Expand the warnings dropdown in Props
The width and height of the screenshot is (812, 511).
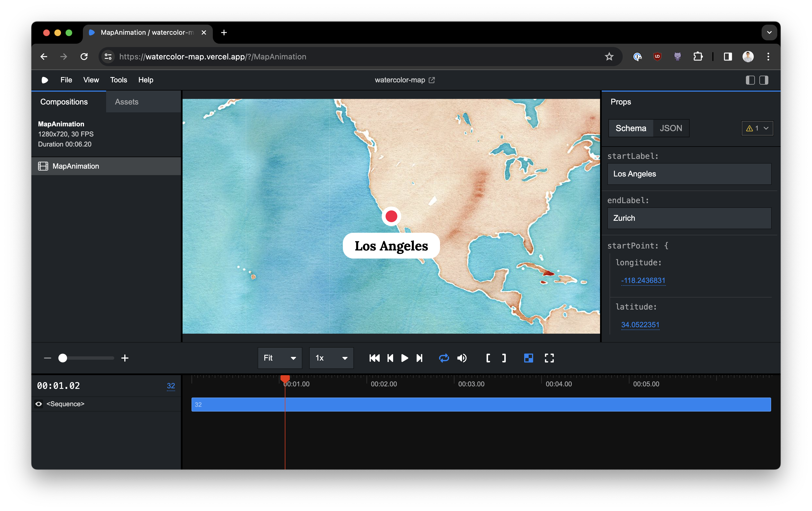click(x=757, y=128)
